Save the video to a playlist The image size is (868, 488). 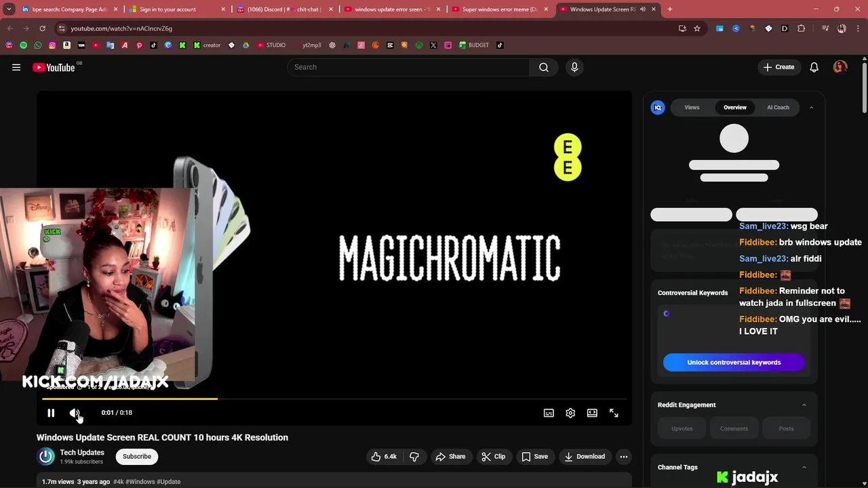click(534, 456)
